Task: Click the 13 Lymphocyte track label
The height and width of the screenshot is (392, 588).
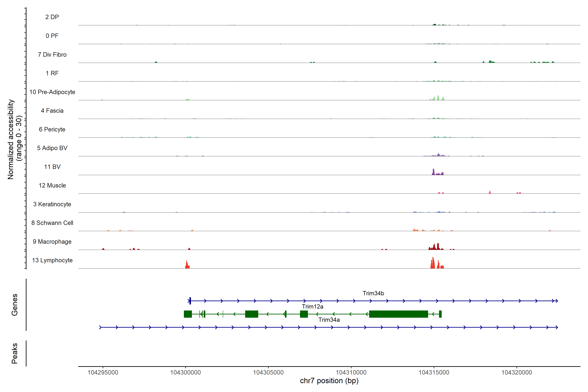Action: (x=52, y=260)
